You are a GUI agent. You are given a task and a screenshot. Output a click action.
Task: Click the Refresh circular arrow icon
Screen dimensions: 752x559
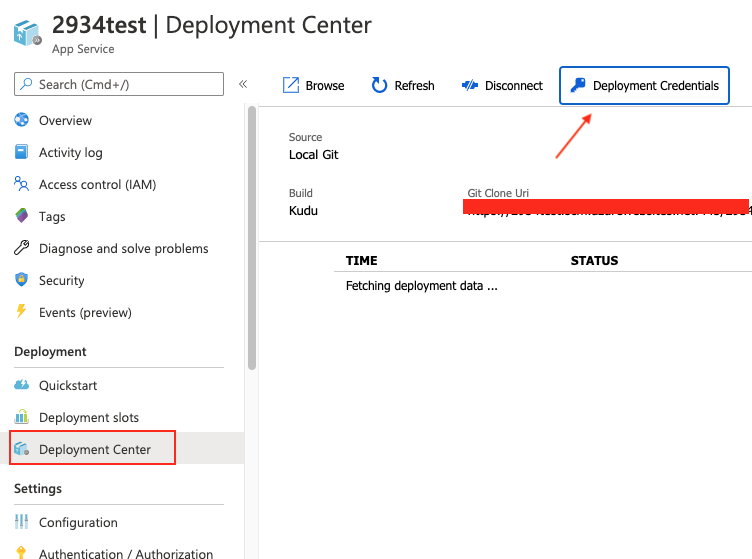coord(379,85)
